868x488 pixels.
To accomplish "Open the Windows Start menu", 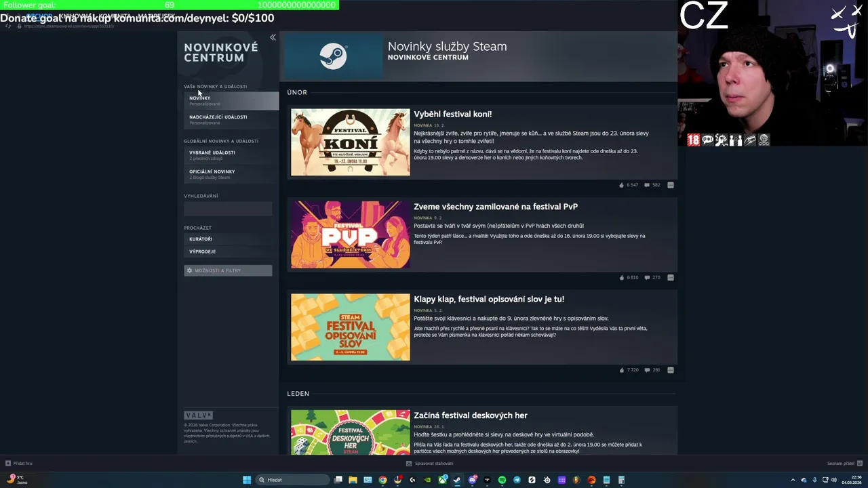I will pyautogui.click(x=246, y=480).
